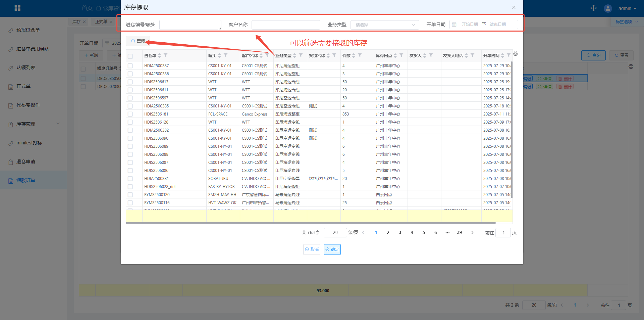The image size is (644, 320).
Task: Switch to page 2 of inventory list
Action: pyautogui.click(x=388, y=232)
